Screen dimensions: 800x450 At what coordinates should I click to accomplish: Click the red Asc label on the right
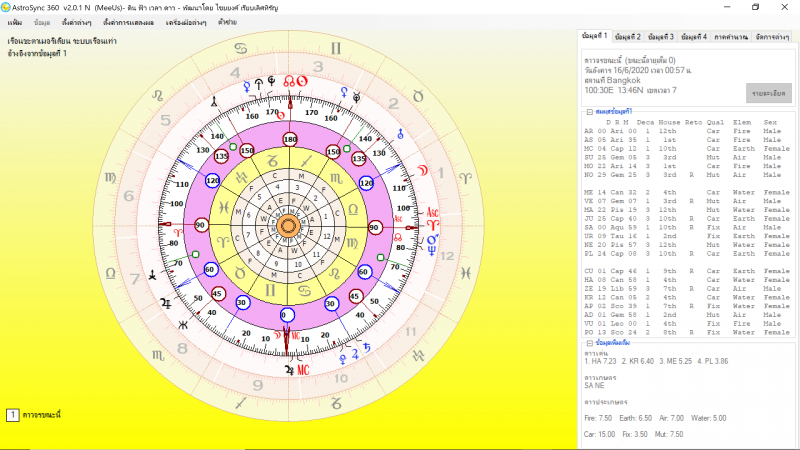coord(432,213)
